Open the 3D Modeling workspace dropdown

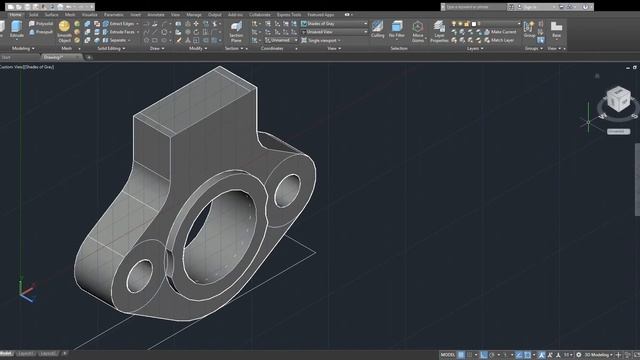[x=598, y=355]
